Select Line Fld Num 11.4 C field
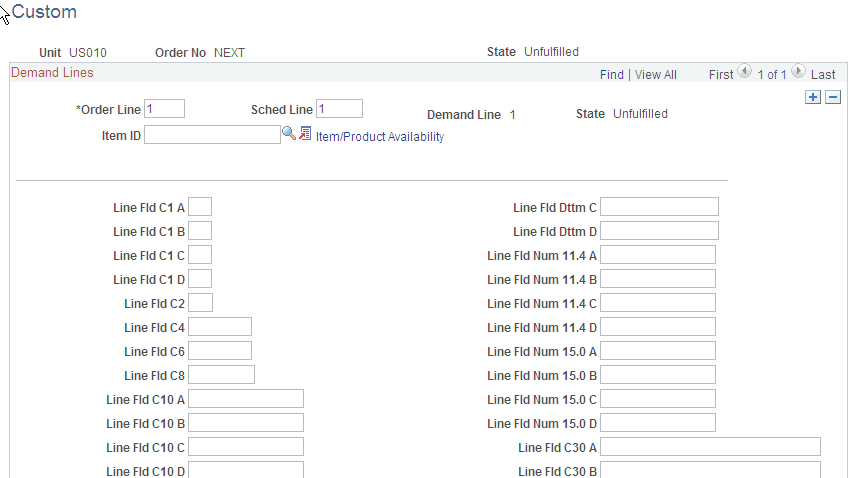 658,303
